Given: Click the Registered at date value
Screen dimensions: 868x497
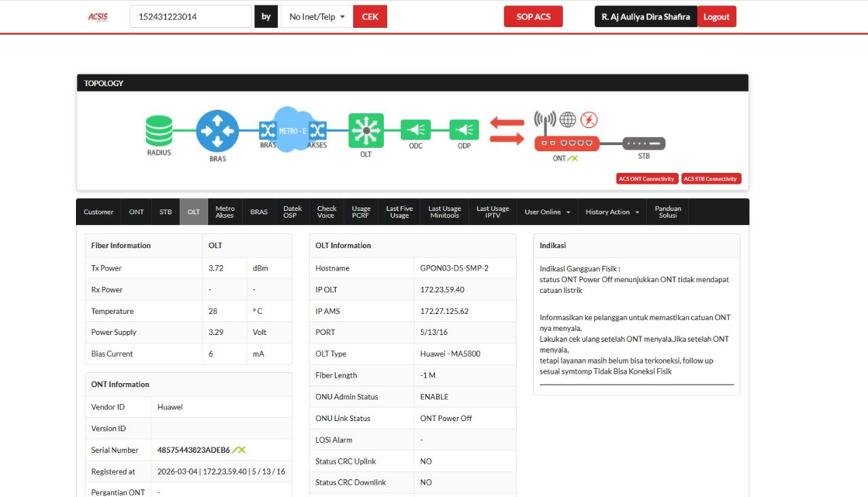Looking at the screenshot, I should [x=221, y=472].
